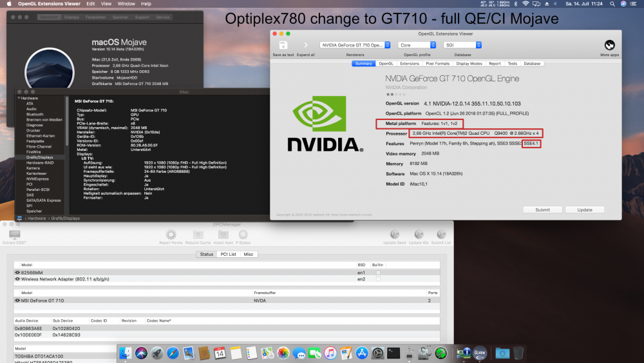The width and height of the screenshot is (644, 363).
Task: Open More apps globe icon
Action: (609, 44)
